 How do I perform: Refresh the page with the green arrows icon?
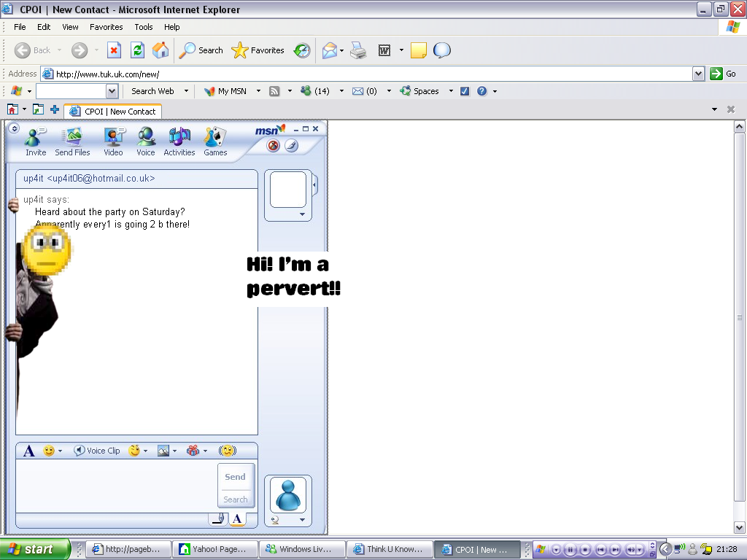point(138,50)
